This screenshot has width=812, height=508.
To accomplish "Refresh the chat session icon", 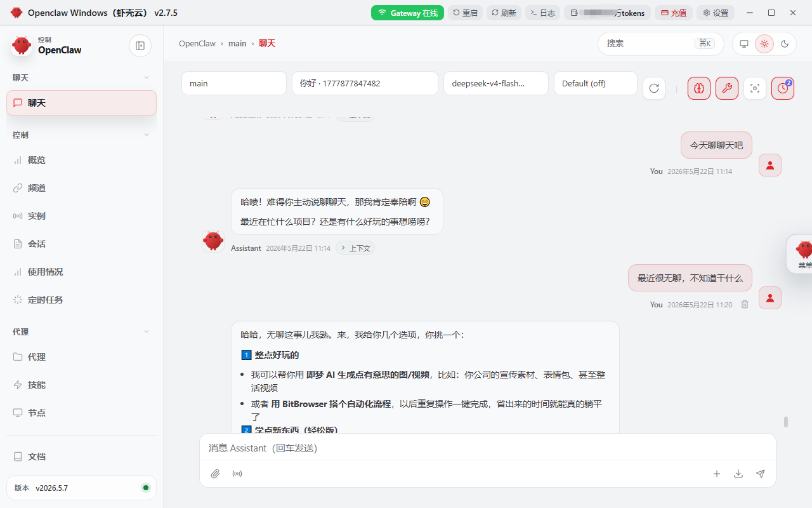I will click(x=654, y=88).
